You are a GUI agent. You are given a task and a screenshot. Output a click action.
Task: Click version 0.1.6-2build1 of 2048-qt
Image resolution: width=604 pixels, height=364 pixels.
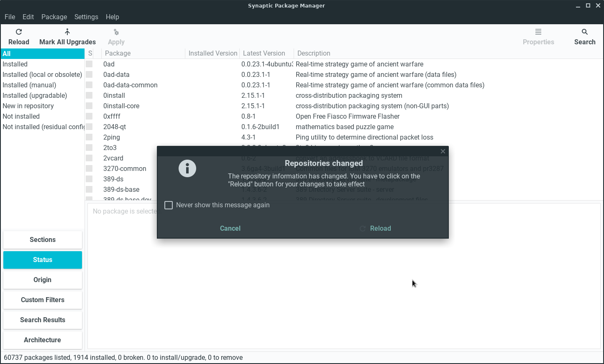click(260, 127)
